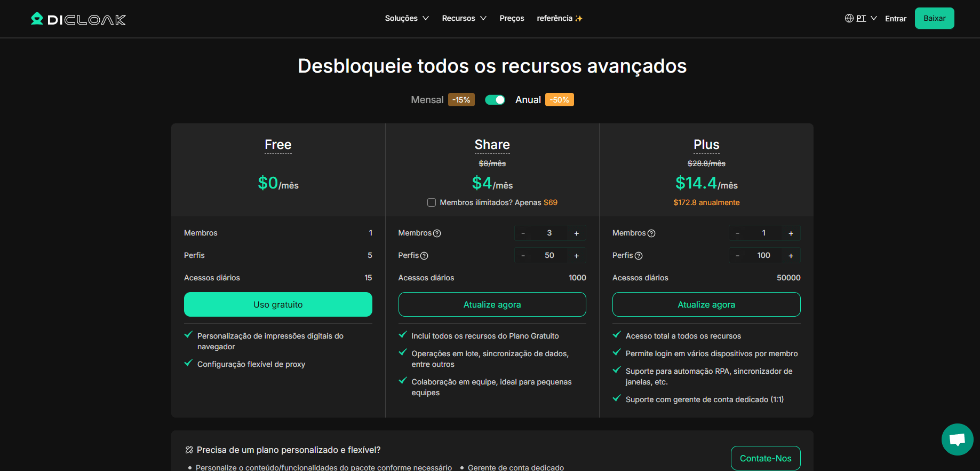Click help icon next to Share Perfis
Viewport: 980px width, 471px height.
pyautogui.click(x=424, y=256)
